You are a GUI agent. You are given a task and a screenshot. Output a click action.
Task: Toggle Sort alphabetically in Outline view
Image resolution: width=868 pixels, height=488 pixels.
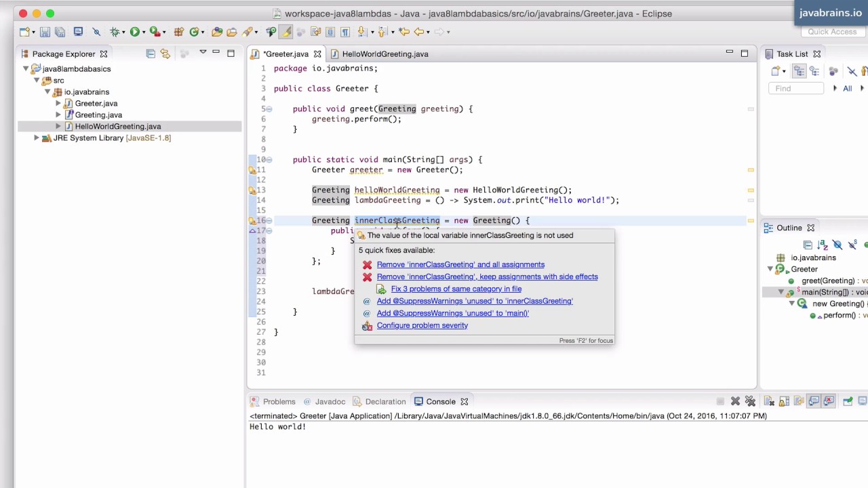tap(823, 245)
